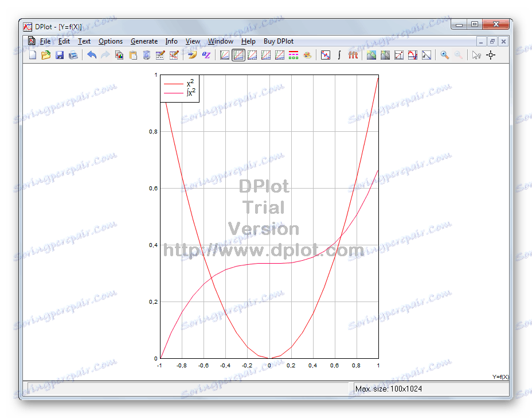The height and width of the screenshot is (419, 532).
Task: Undo the last action
Action: click(x=92, y=55)
